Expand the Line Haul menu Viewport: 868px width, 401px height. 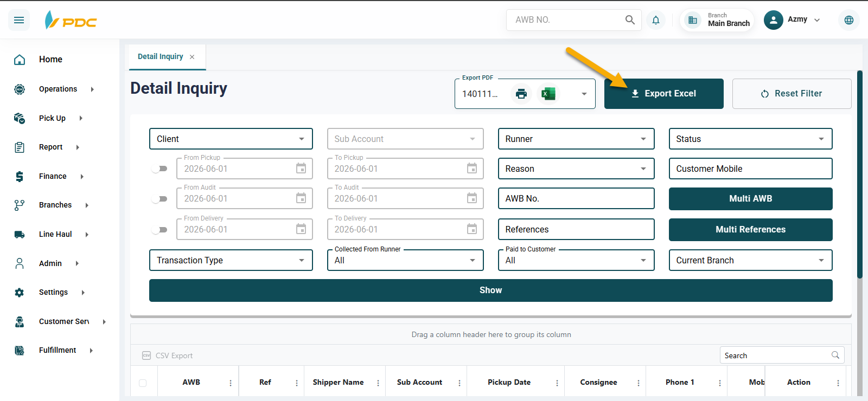pos(87,235)
